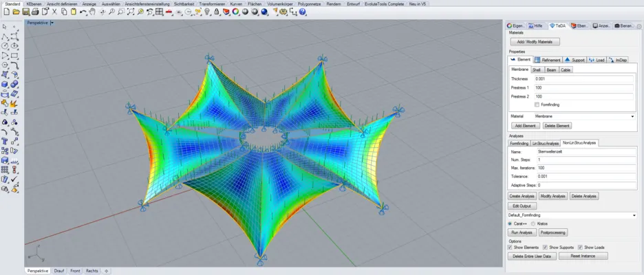Switch to the Flächen toolbar tab

(255, 3)
